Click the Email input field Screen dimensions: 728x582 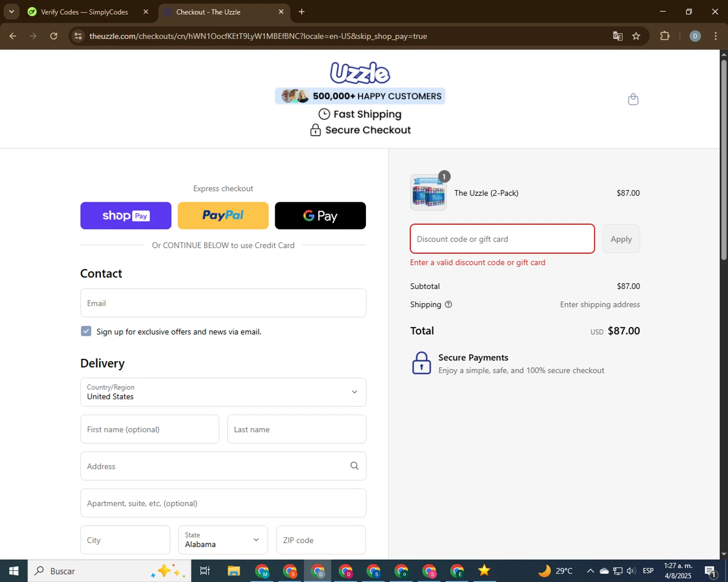[223, 303]
